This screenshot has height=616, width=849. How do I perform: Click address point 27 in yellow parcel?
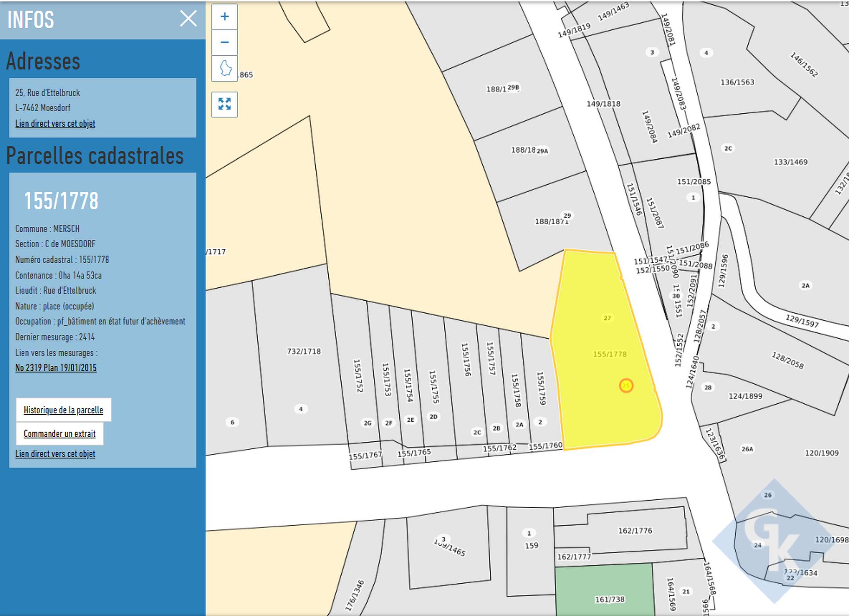607,318
